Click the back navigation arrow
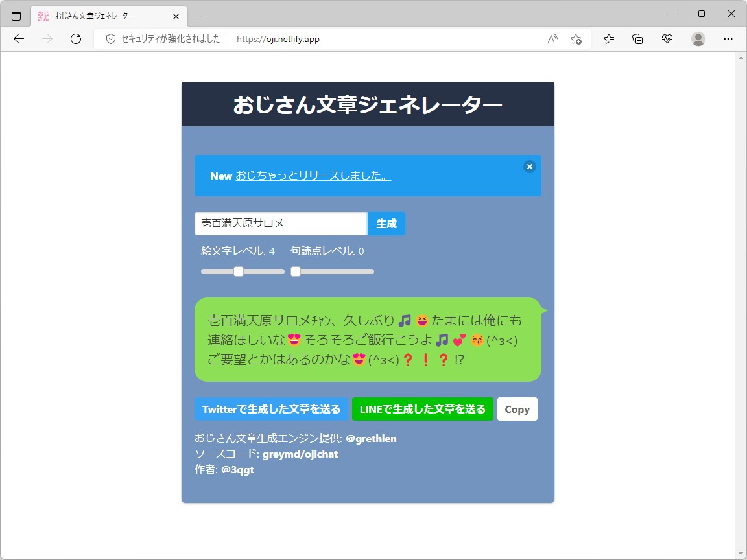This screenshot has height=560, width=747. pos(18,39)
